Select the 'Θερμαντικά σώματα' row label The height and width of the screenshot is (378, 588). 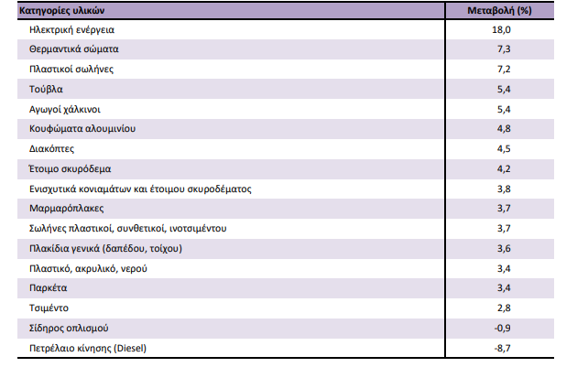74,49
